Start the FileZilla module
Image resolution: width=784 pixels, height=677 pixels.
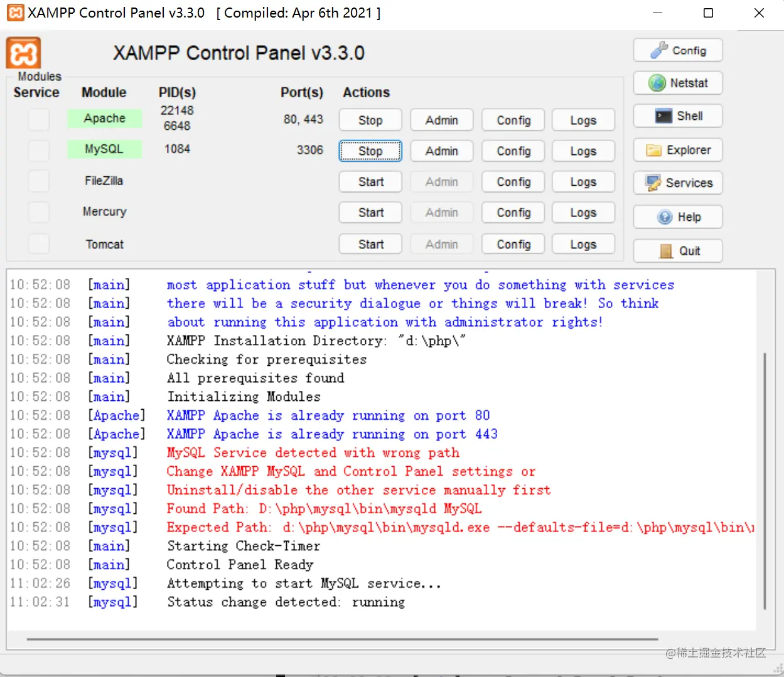point(370,182)
